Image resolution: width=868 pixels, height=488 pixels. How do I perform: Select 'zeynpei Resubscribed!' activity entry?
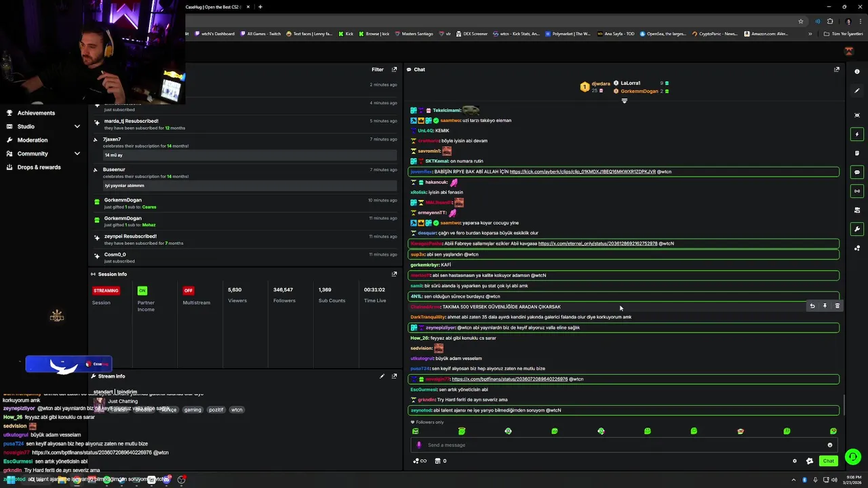[x=245, y=239]
